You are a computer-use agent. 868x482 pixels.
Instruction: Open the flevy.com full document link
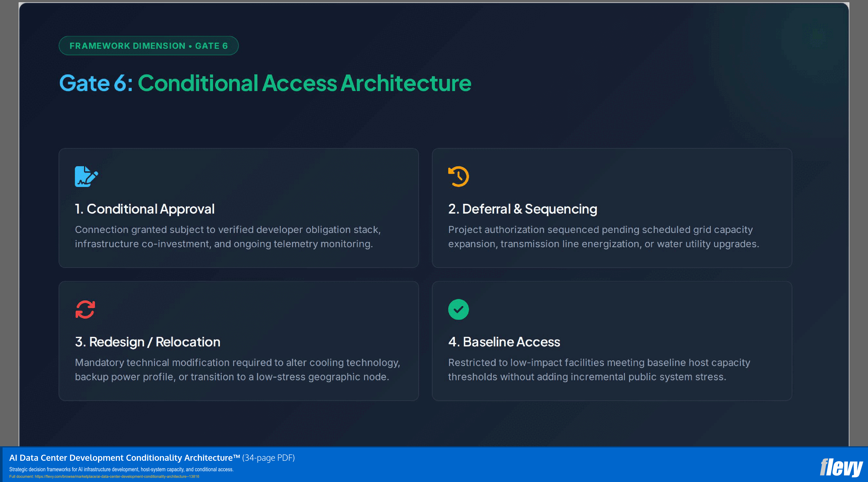[117, 477]
